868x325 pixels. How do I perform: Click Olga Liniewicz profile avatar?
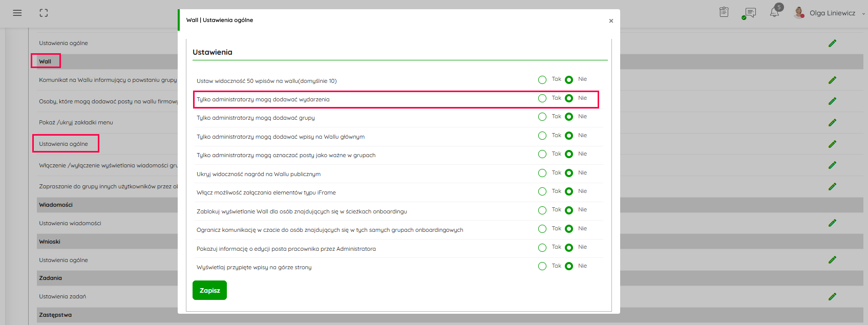click(x=798, y=13)
